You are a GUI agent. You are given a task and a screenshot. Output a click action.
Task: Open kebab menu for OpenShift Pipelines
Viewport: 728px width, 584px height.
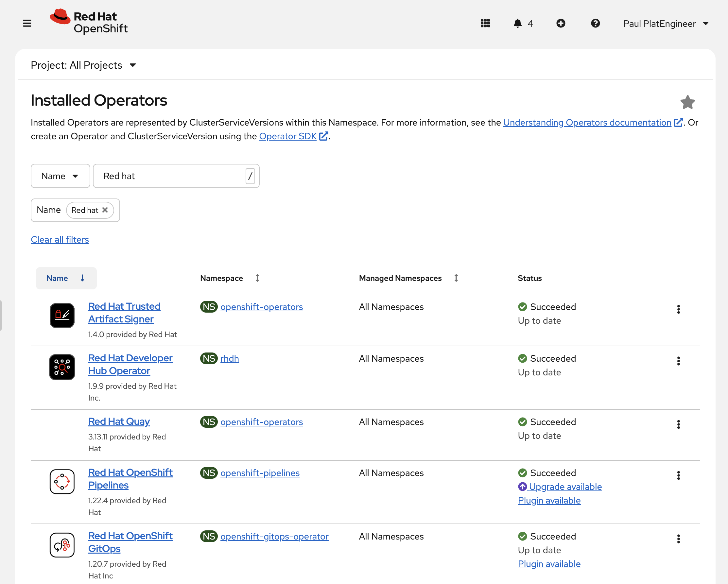(x=678, y=475)
